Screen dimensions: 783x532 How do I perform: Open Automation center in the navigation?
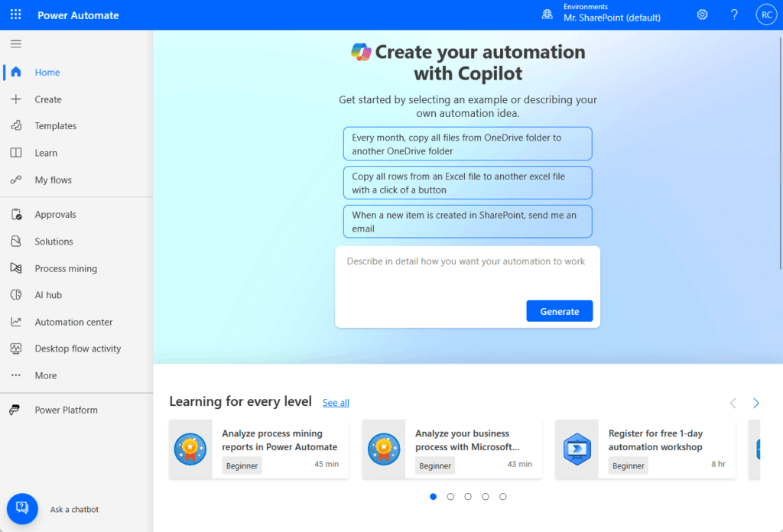[x=73, y=322]
